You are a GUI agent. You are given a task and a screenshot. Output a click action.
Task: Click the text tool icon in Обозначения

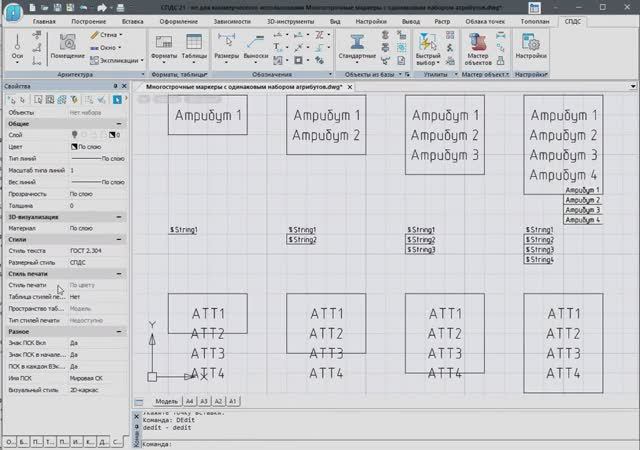pos(277,47)
